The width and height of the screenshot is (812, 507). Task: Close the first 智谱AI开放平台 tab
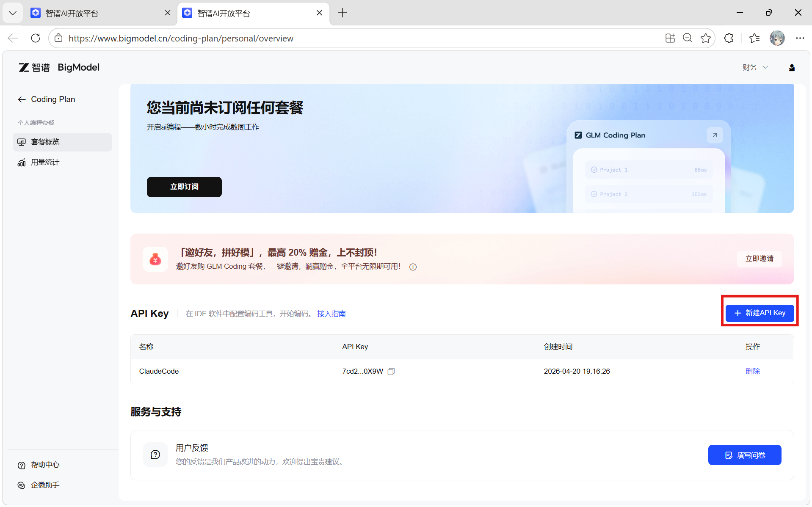click(x=168, y=13)
